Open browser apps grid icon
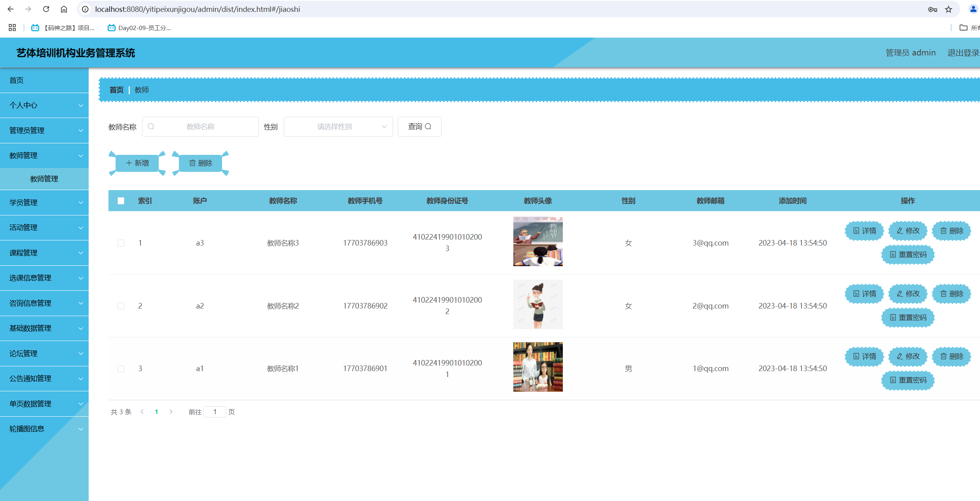The height and width of the screenshot is (501, 980). [12, 28]
